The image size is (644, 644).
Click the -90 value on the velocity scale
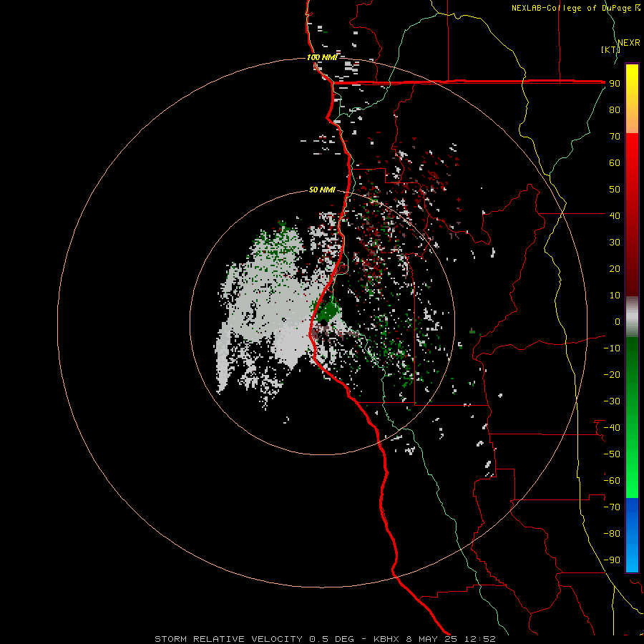[x=612, y=560]
